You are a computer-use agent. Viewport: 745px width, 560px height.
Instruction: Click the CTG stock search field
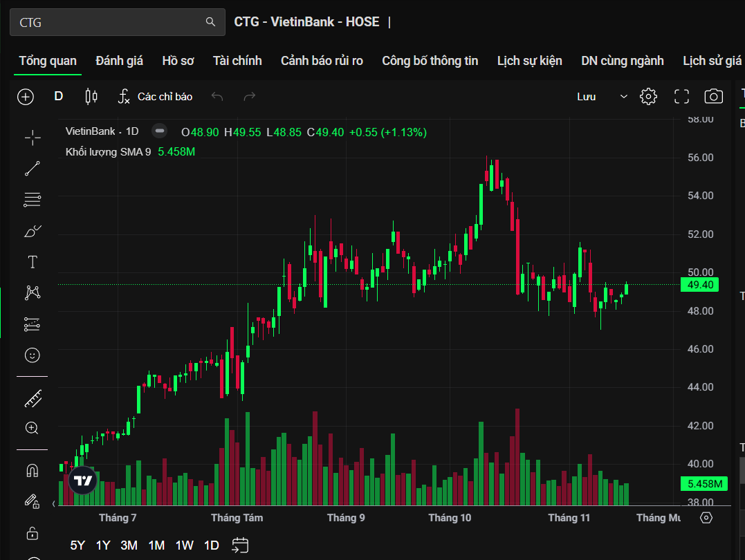[111, 22]
